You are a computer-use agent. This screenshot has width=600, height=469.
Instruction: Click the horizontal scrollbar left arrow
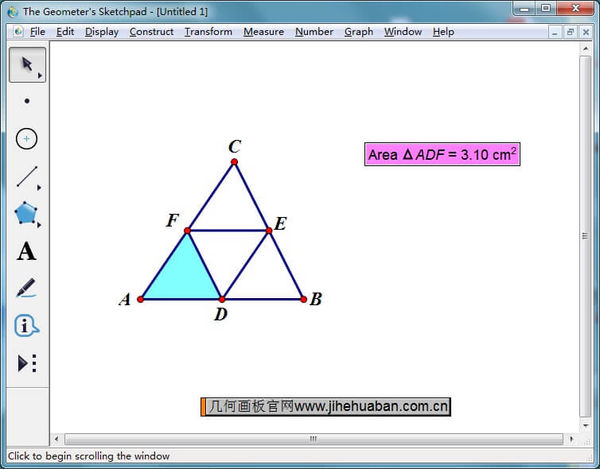57,439
